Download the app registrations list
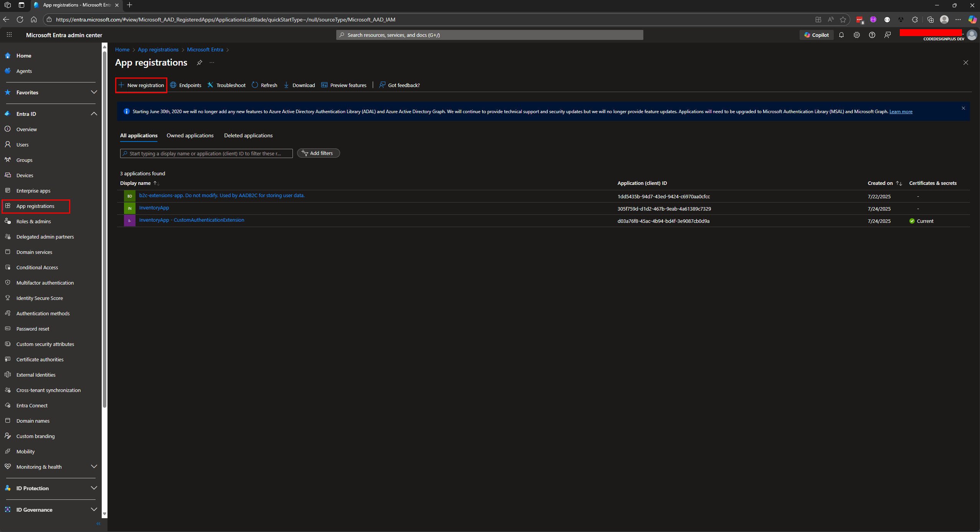980x532 pixels. [x=299, y=85]
